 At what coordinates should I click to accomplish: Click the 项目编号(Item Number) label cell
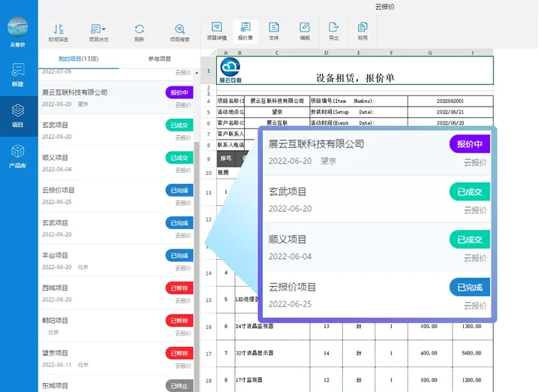click(x=359, y=101)
